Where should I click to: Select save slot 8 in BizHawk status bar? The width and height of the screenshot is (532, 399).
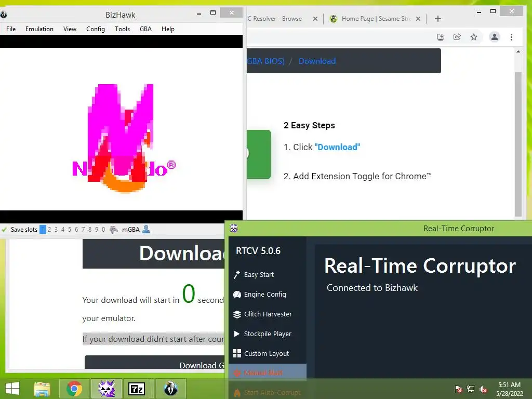click(90, 230)
